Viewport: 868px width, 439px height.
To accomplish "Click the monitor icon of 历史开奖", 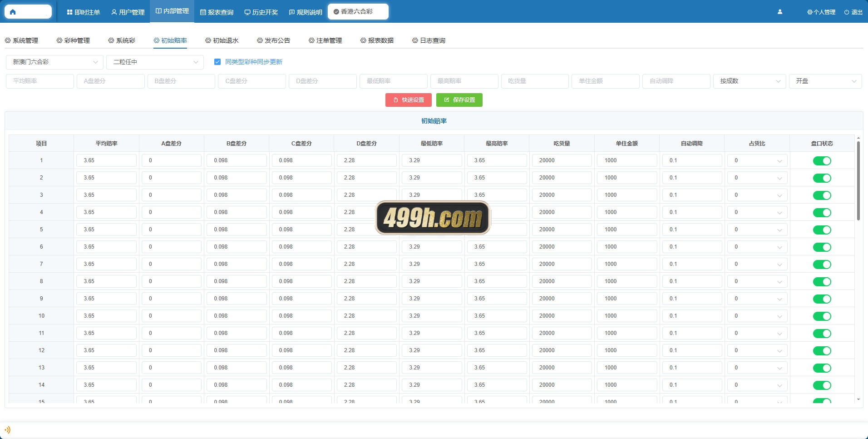I will (x=247, y=12).
